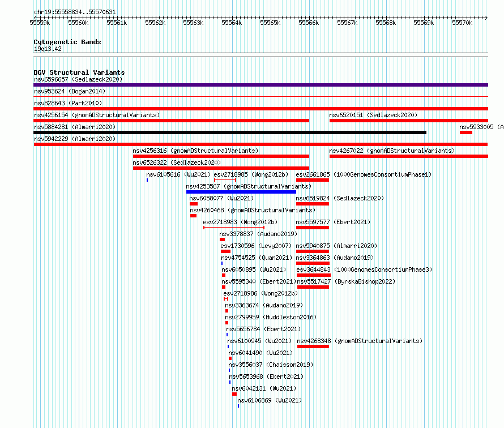Click the esv2718985 thin red interval glyph
The height and width of the screenshot is (428, 504).
tap(225, 180)
